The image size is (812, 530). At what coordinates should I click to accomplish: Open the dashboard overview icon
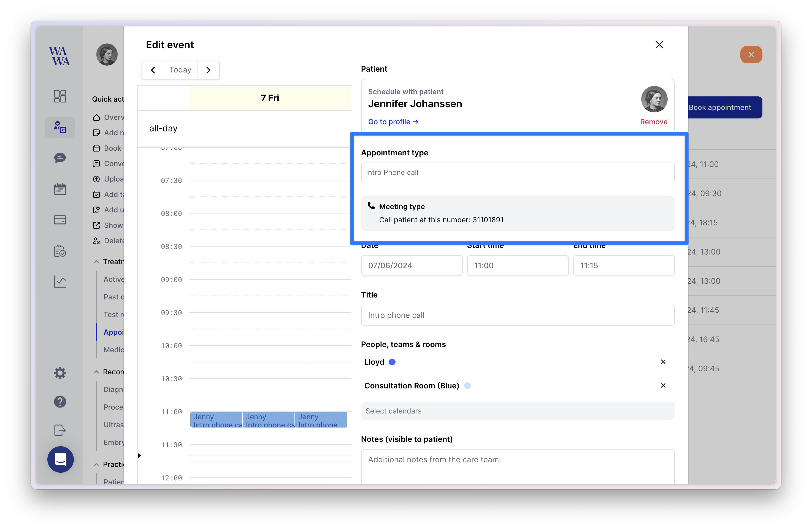(x=59, y=96)
